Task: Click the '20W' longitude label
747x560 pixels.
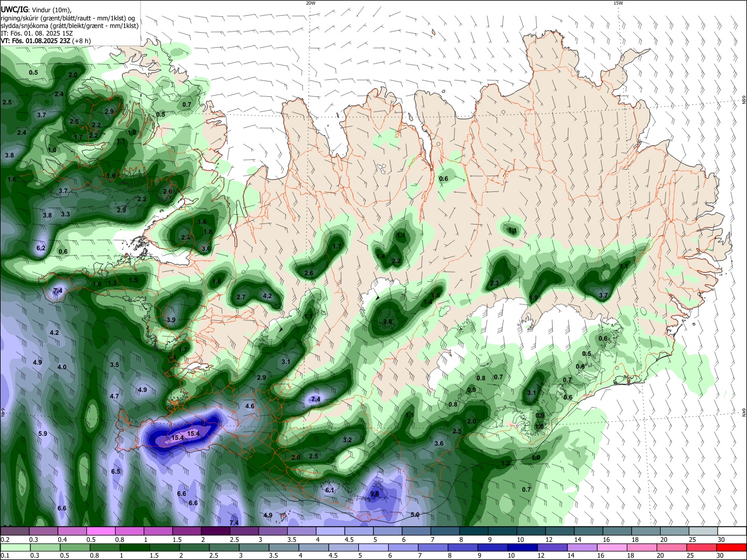Action: tap(310, 3)
